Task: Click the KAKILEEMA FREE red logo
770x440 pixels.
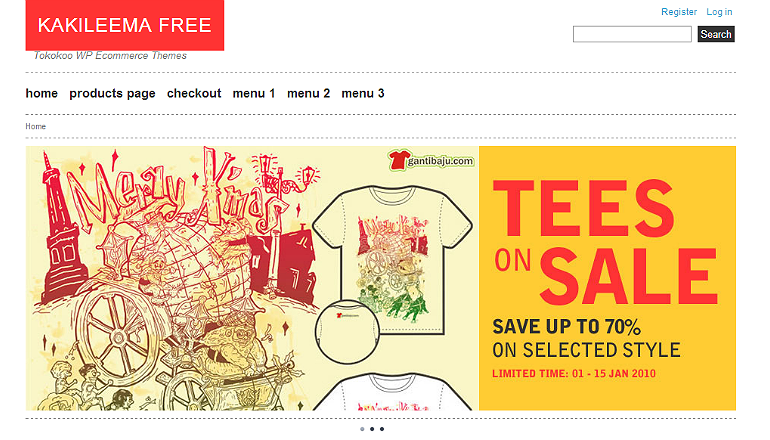Action: pyautogui.click(x=125, y=25)
